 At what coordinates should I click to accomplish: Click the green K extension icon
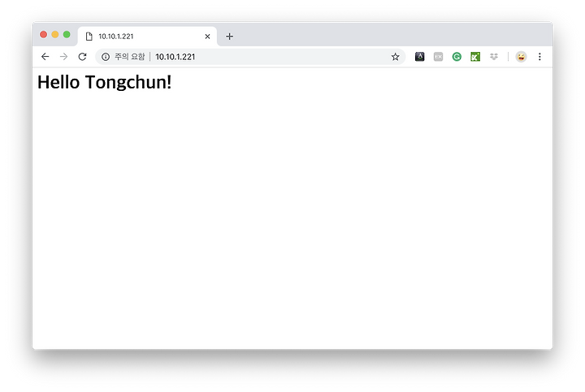click(475, 57)
